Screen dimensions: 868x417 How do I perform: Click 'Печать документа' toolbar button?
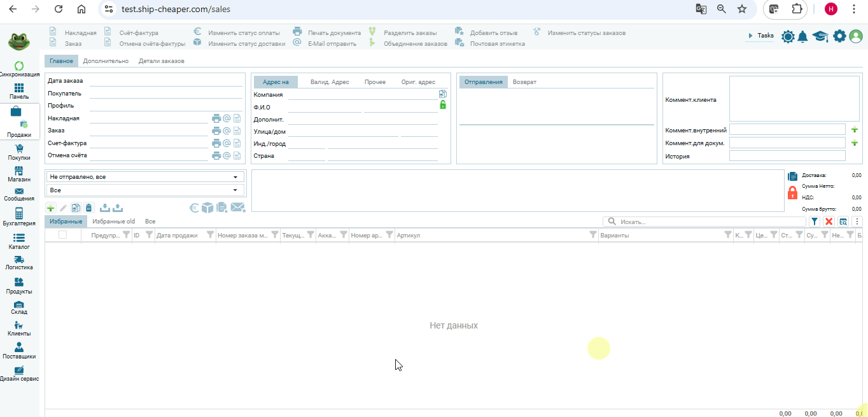pyautogui.click(x=334, y=32)
